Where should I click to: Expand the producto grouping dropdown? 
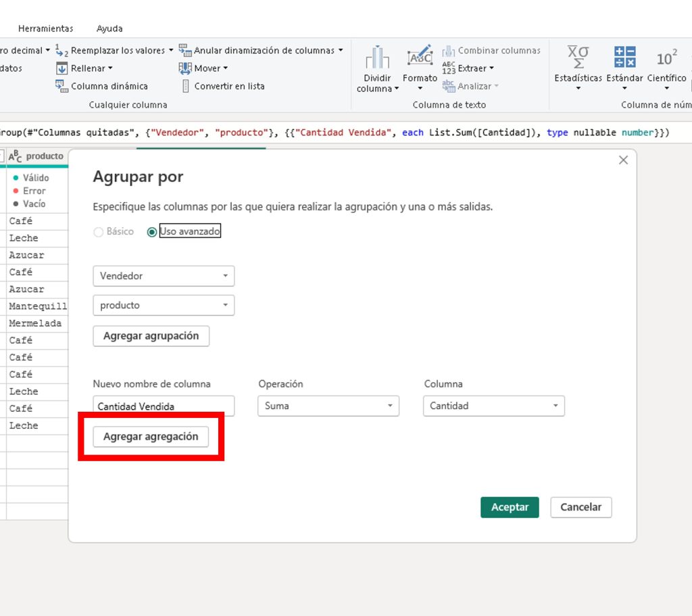click(x=164, y=306)
